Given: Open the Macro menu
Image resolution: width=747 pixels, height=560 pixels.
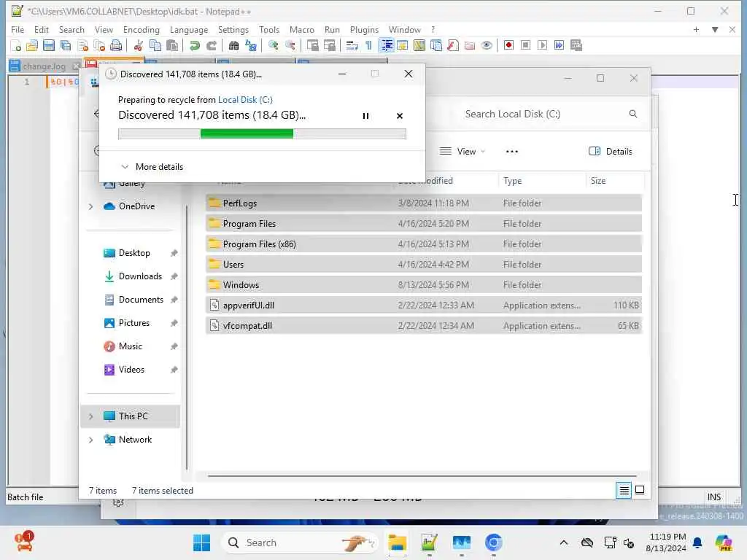Looking at the screenshot, I should (x=301, y=29).
